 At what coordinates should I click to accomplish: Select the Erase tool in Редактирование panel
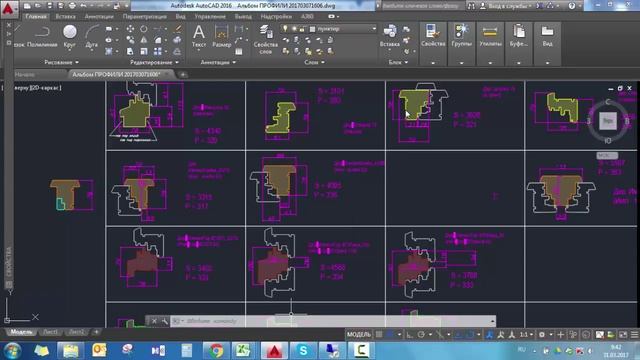pyautogui.click(x=178, y=29)
